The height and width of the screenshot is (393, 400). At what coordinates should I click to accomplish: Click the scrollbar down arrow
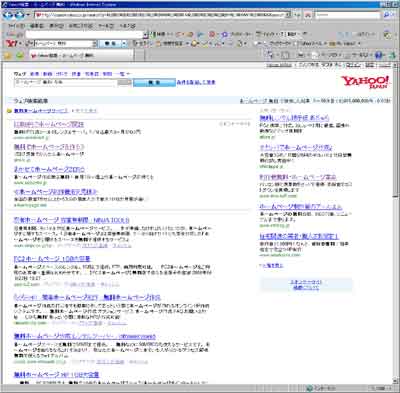(x=395, y=381)
